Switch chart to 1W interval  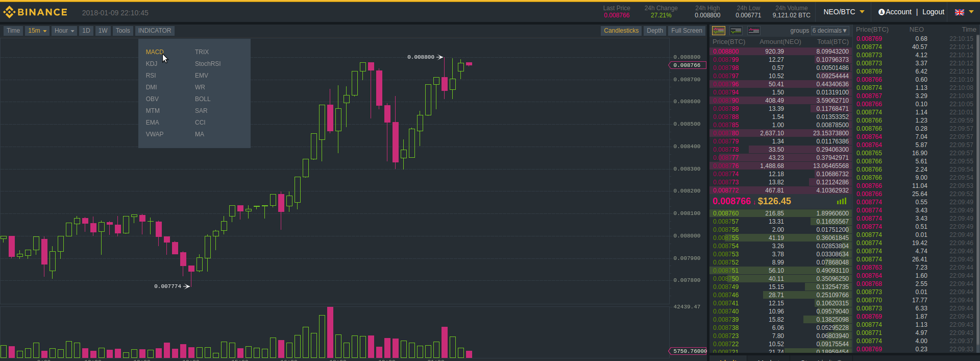[103, 31]
